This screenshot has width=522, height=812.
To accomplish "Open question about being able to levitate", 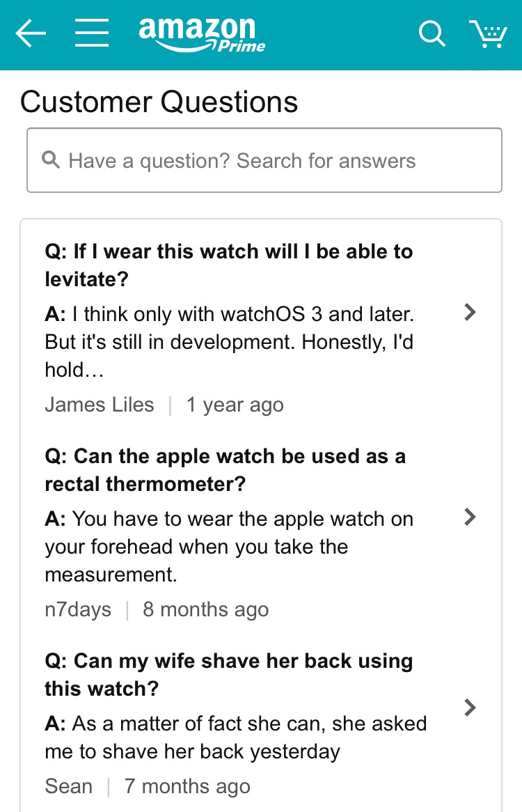I will (229, 265).
